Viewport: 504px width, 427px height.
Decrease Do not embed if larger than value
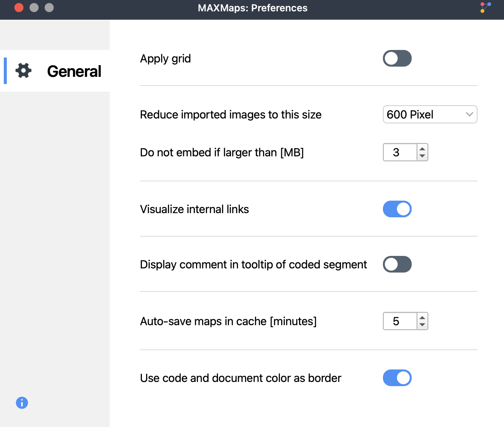coord(422,156)
